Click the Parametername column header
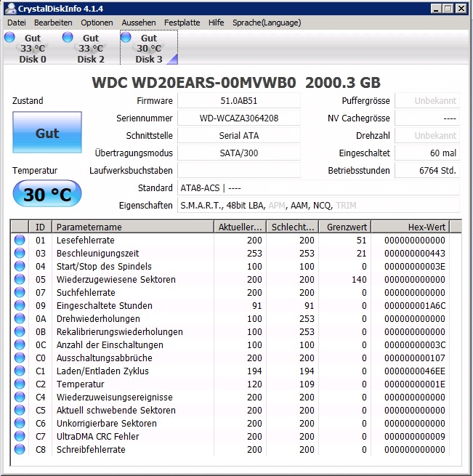This screenshot has height=476, width=473. pos(133,227)
